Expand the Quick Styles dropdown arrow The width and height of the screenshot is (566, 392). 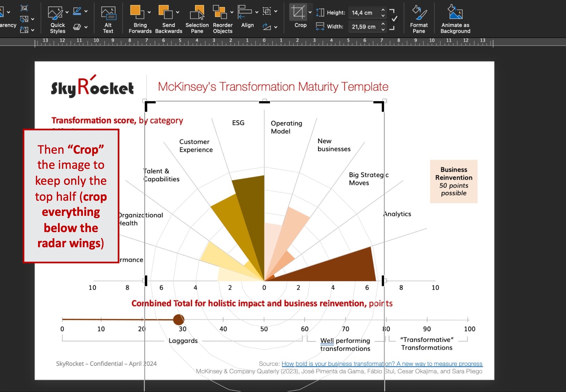[67, 12]
